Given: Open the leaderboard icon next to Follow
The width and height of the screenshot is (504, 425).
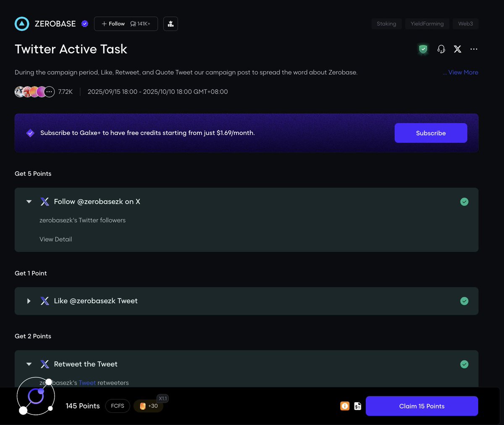Looking at the screenshot, I should tap(171, 24).
